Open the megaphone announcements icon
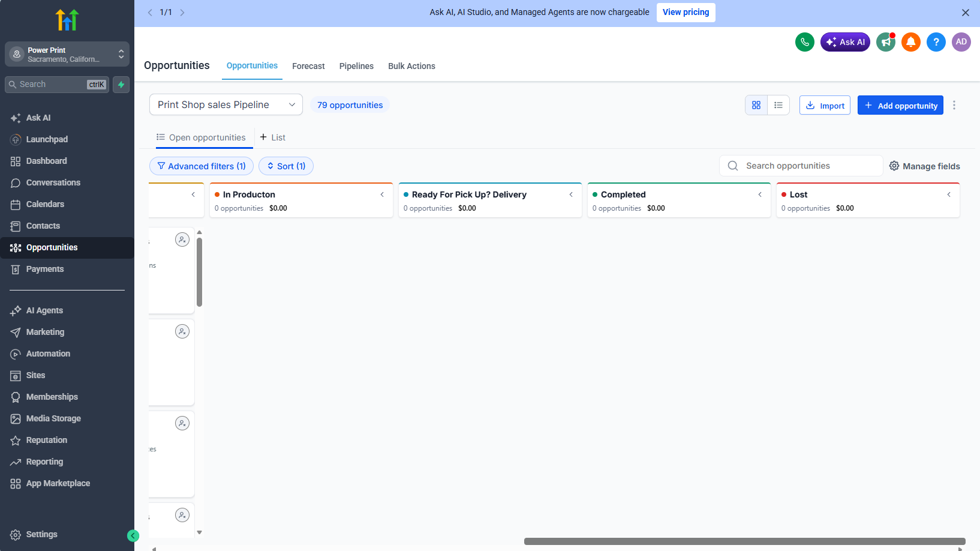Screen dimensions: 980x551 (886, 42)
